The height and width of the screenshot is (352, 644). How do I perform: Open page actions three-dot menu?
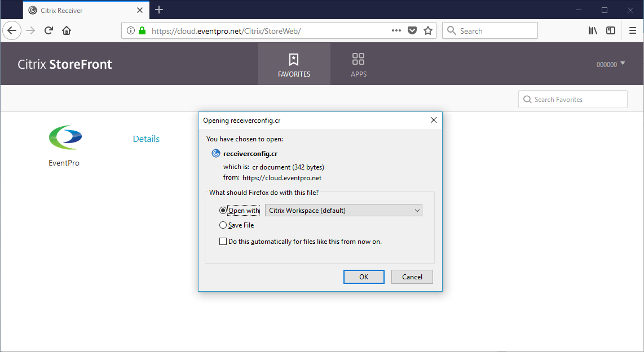396,31
